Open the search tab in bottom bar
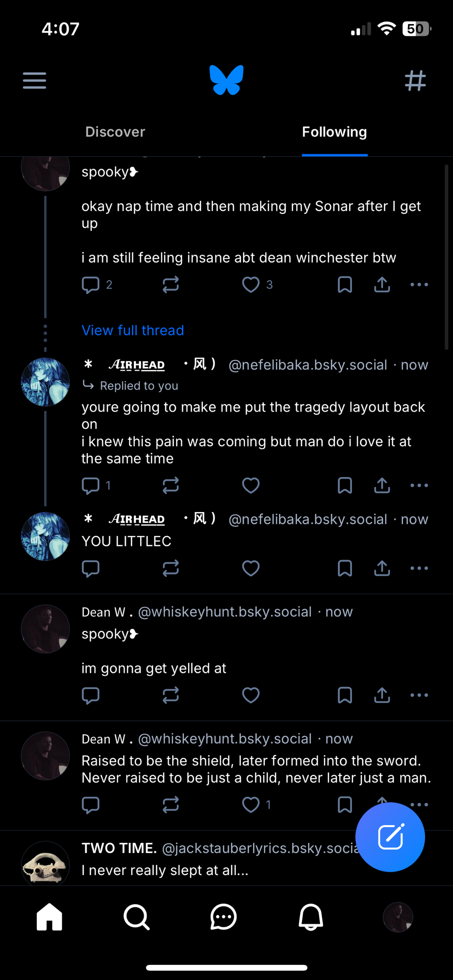453x980 pixels. point(136,917)
